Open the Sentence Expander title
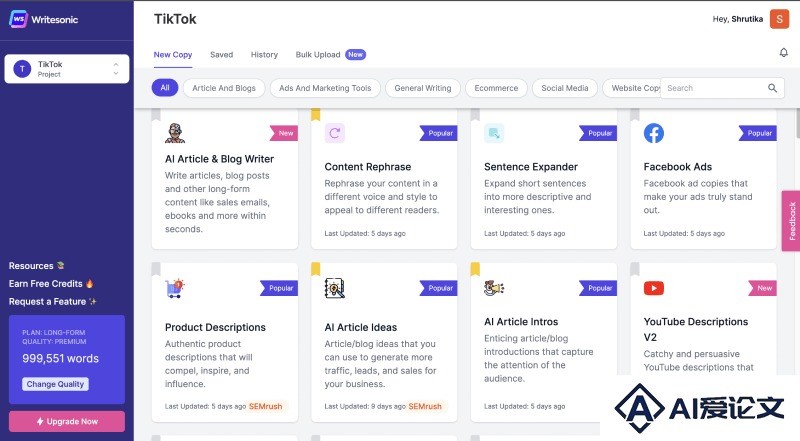Viewport: 800px width, 441px height. (x=531, y=167)
